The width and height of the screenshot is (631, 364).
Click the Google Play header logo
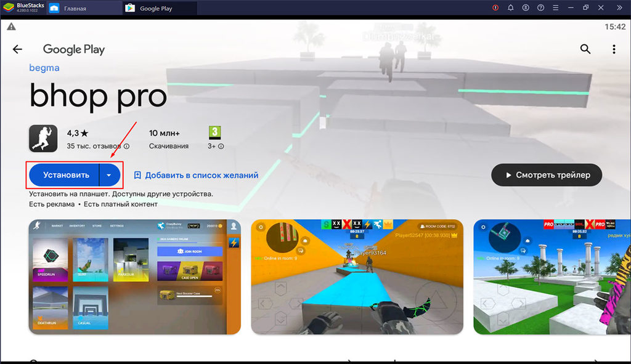(x=74, y=49)
